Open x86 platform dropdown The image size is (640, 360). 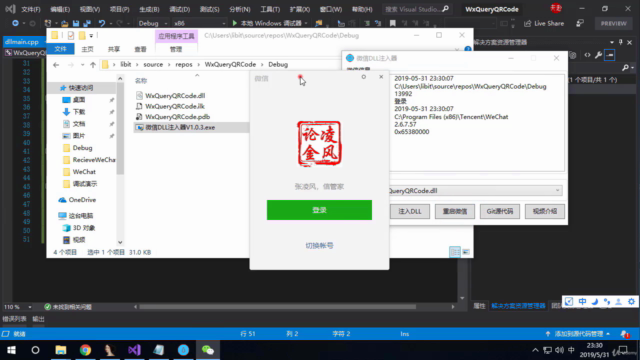(199, 23)
